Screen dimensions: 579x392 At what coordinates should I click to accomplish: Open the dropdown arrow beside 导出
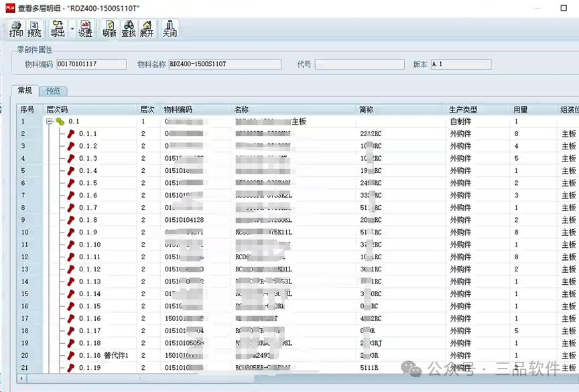coord(71,29)
